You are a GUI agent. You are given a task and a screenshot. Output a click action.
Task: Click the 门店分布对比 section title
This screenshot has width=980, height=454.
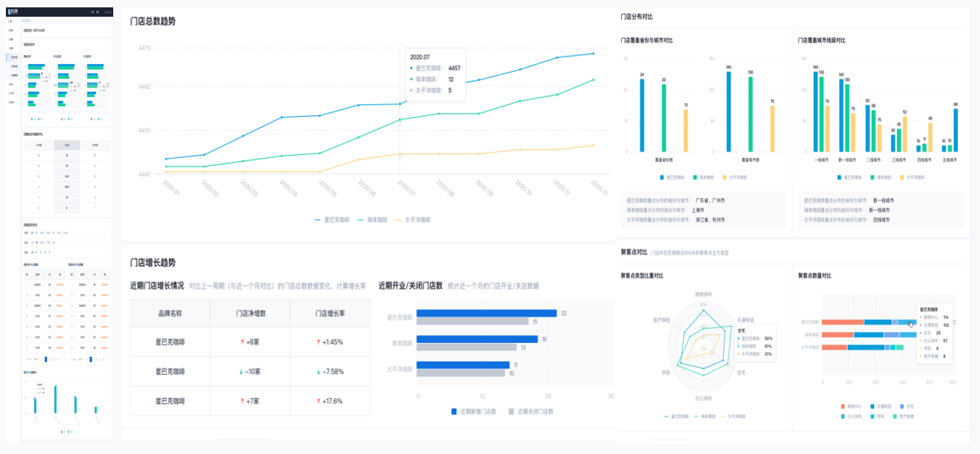(637, 16)
